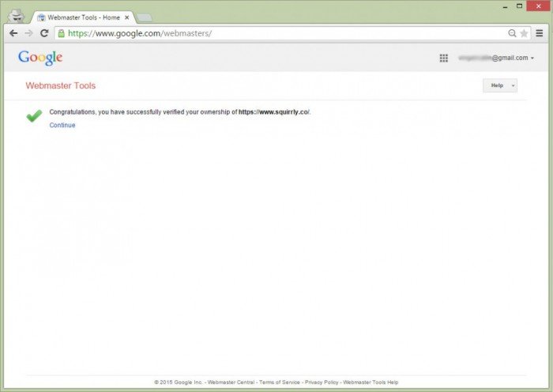The height and width of the screenshot is (392, 553).
Task: Bookmark the page with the star icon
Action: point(524,33)
